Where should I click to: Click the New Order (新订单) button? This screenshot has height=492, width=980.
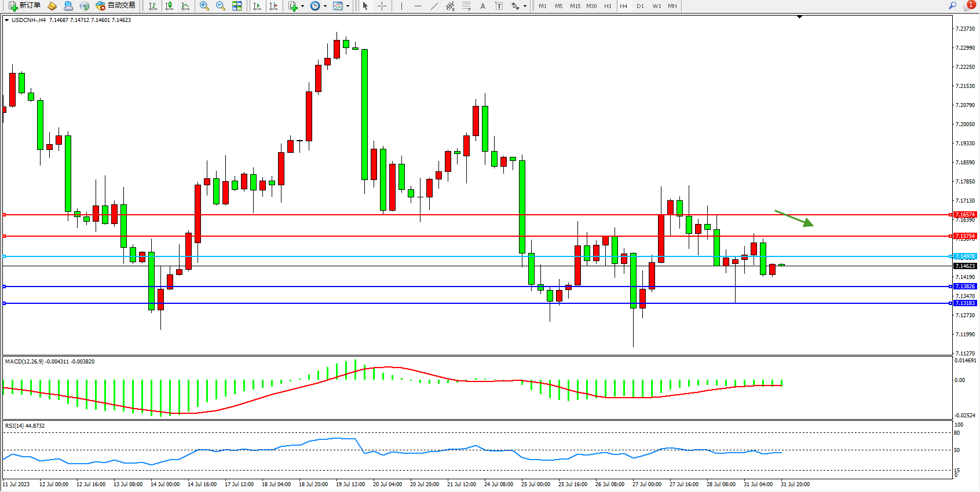pyautogui.click(x=24, y=6)
